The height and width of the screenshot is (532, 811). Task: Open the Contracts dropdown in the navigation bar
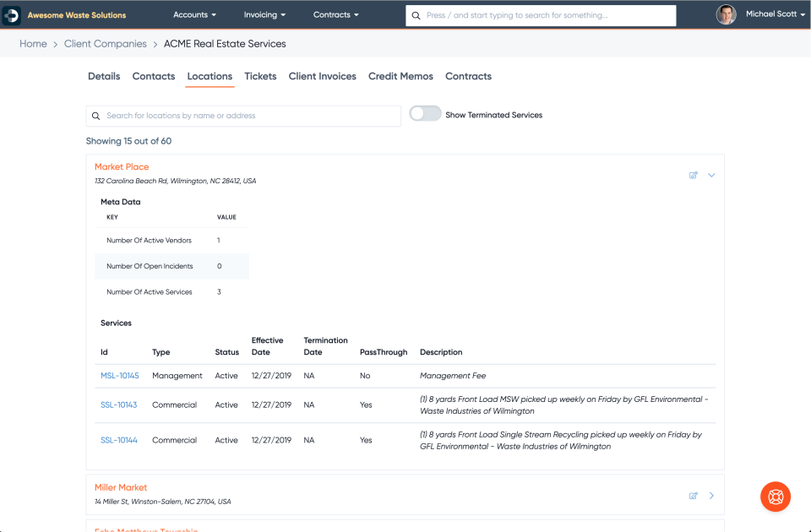335,14
